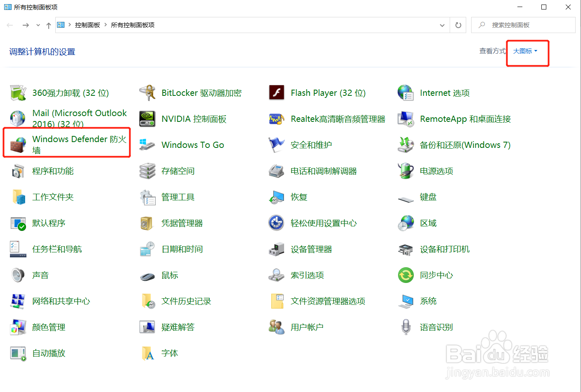Open the 凭据管理器 safe icon
This screenshot has width=581, height=392.
point(147,223)
